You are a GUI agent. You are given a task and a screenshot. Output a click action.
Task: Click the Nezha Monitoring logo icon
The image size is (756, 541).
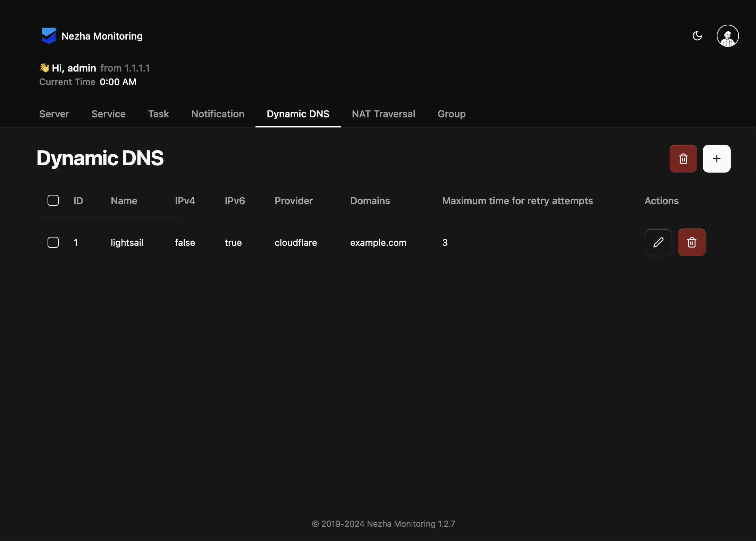click(49, 36)
